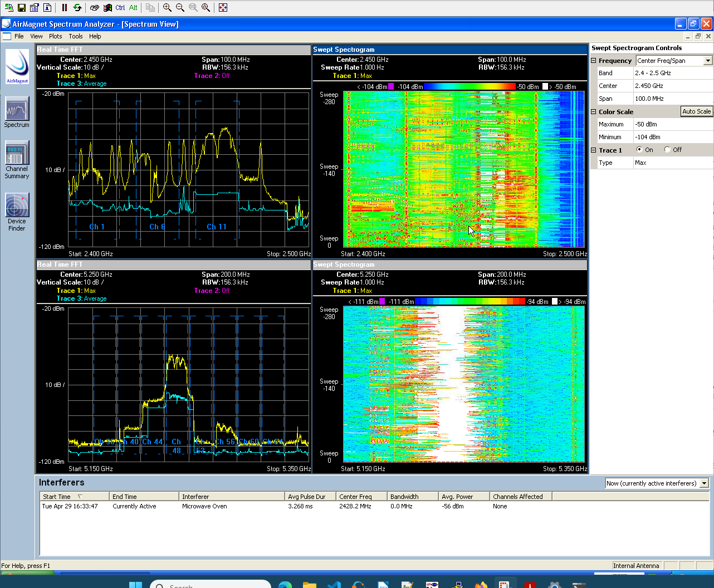Viewport: 714px width, 588px height.
Task: Click the zoom 100% magnifier icon
Action: pos(193,8)
